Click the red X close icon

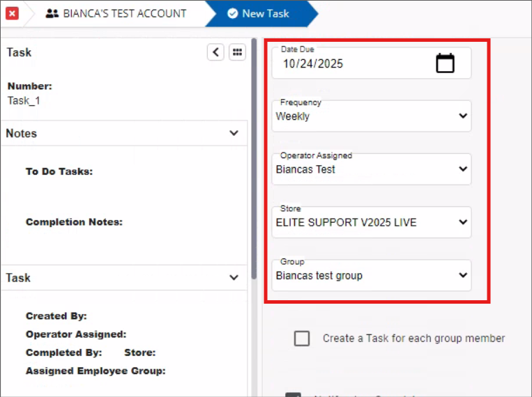13,13
